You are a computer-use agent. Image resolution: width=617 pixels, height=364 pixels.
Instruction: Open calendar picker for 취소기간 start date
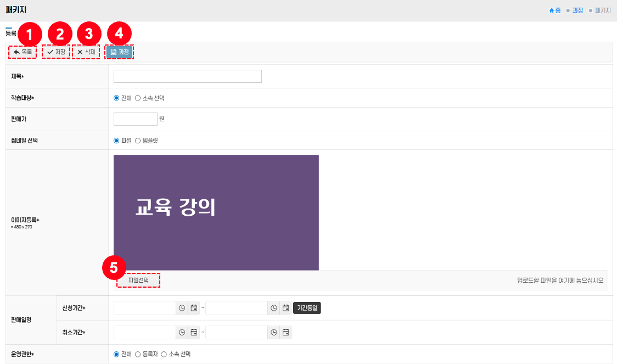tap(194, 332)
